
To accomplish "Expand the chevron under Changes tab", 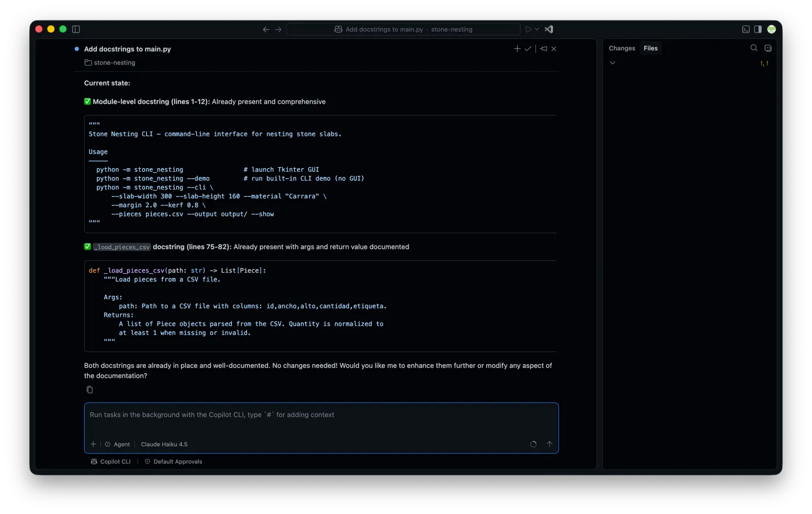I will 612,63.
